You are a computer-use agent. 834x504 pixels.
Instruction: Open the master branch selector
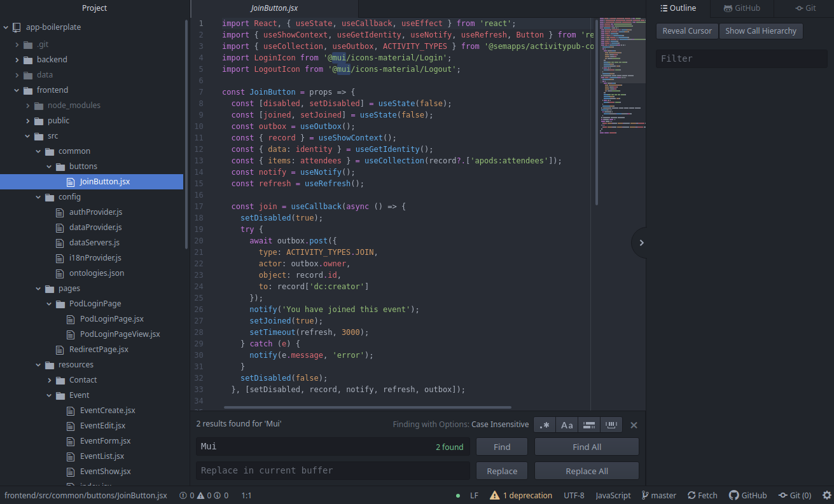(x=658, y=496)
